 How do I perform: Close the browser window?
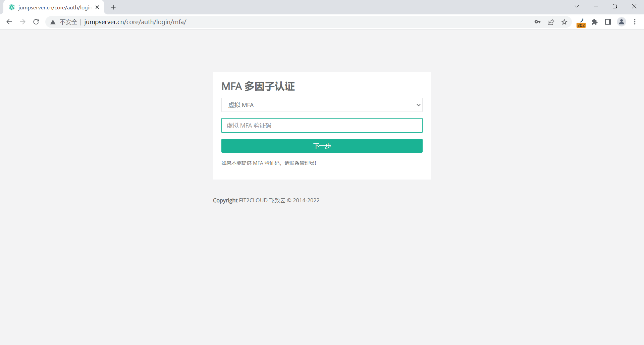pos(634,6)
